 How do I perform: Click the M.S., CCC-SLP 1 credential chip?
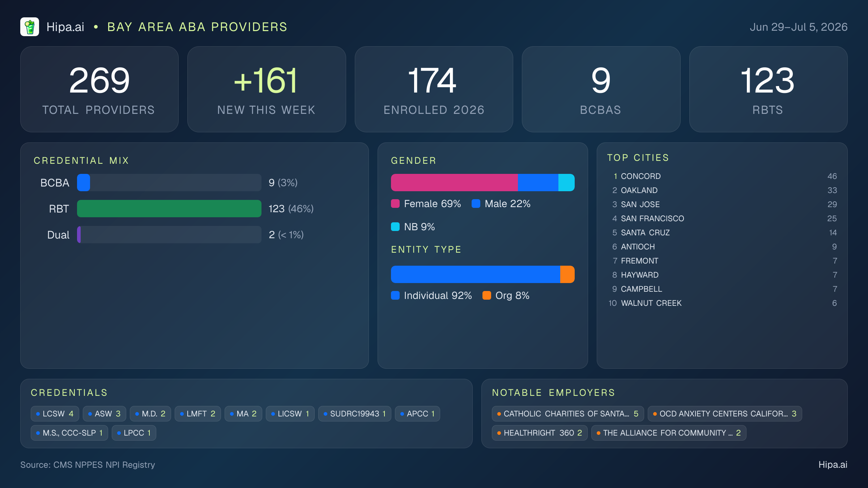click(x=69, y=433)
